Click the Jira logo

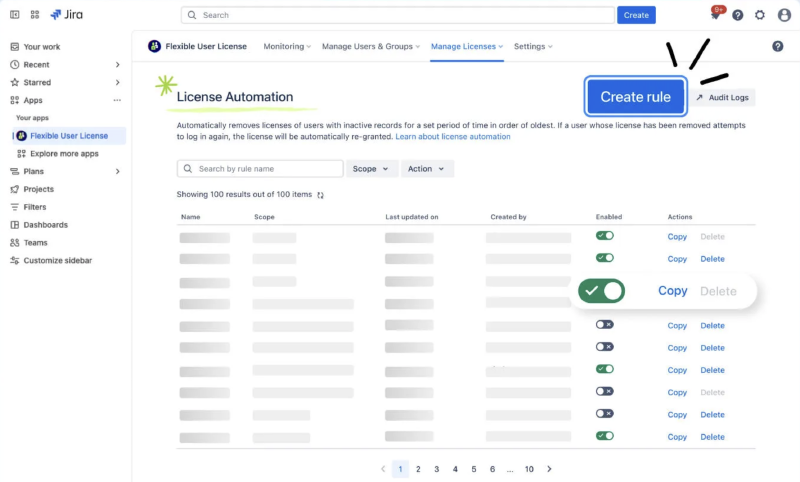(x=67, y=15)
